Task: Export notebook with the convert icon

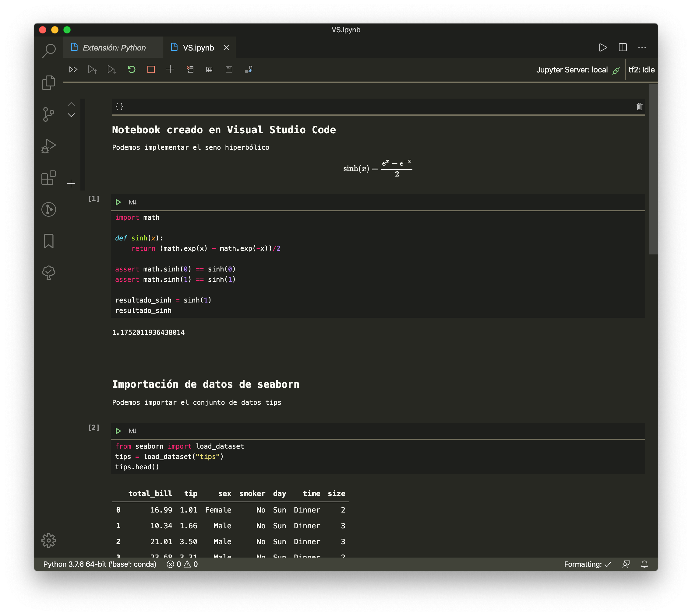Action: coord(248,69)
